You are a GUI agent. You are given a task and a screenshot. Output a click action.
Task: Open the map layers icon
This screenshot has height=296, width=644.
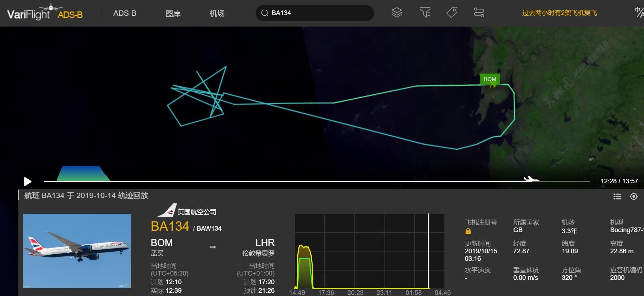point(397,13)
